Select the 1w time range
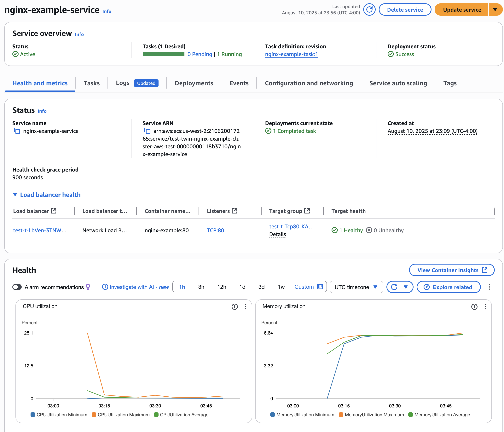This screenshot has width=504, height=432. (281, 287)
